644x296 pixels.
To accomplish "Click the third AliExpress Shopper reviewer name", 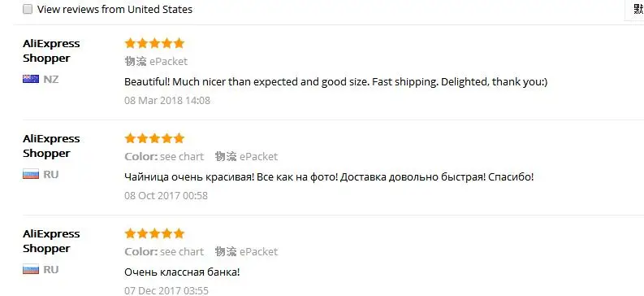I will pos(51,241).
